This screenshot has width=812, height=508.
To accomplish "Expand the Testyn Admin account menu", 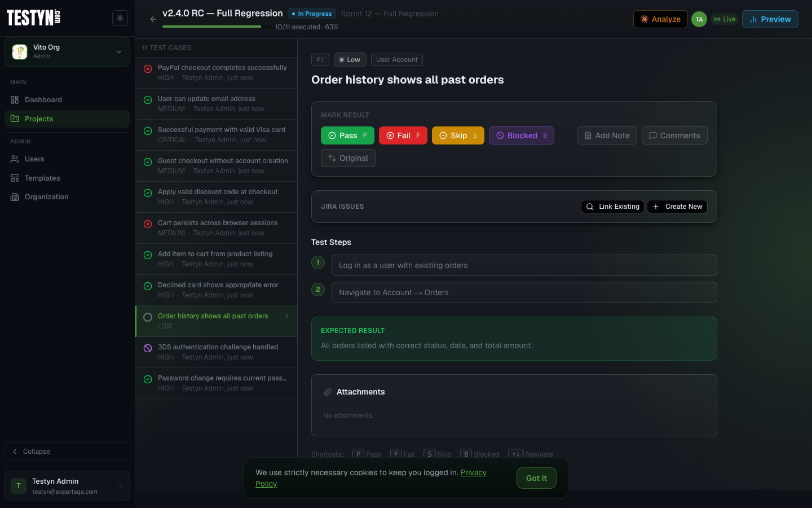I will (x=67, y=486).
